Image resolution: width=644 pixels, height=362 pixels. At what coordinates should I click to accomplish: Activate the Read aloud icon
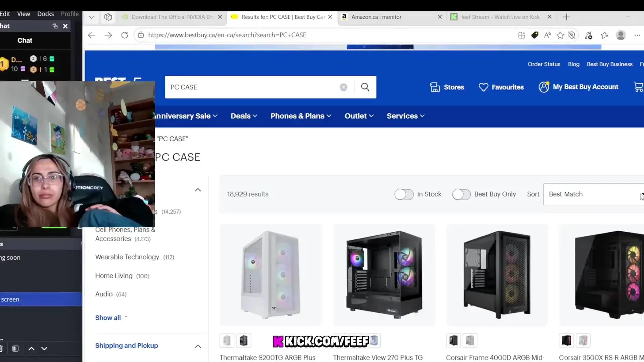point(547,35)
